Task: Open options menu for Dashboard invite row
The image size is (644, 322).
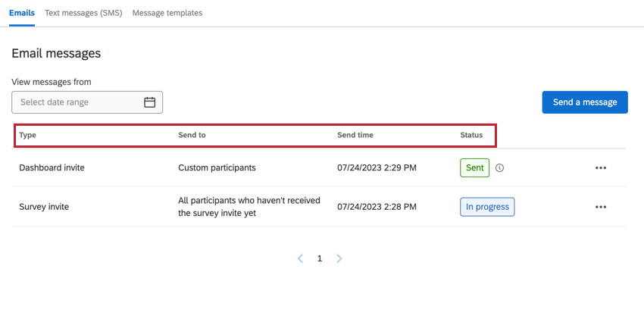Action: tap(601, 168)
